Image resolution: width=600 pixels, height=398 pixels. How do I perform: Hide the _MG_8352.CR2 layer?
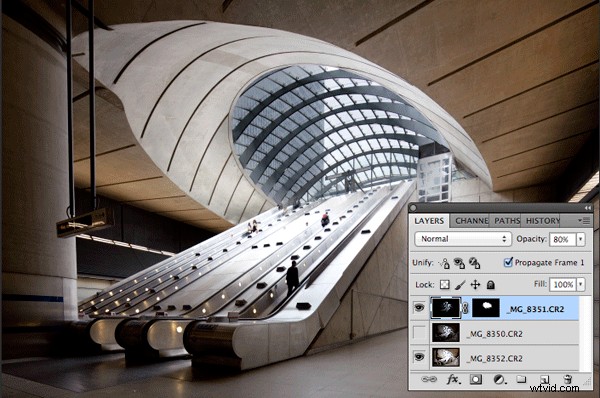tap(419, 357)
